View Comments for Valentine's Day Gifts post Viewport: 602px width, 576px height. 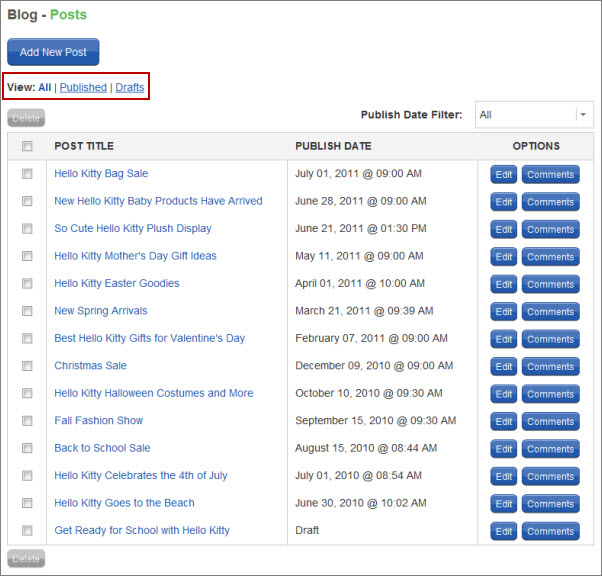pos(551,339)
